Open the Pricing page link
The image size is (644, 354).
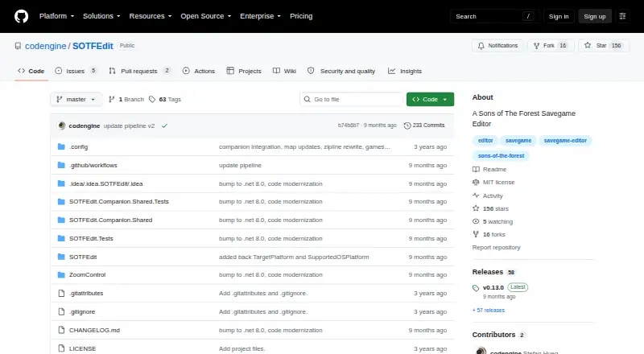pyautogui.click(x=301, y=16)
